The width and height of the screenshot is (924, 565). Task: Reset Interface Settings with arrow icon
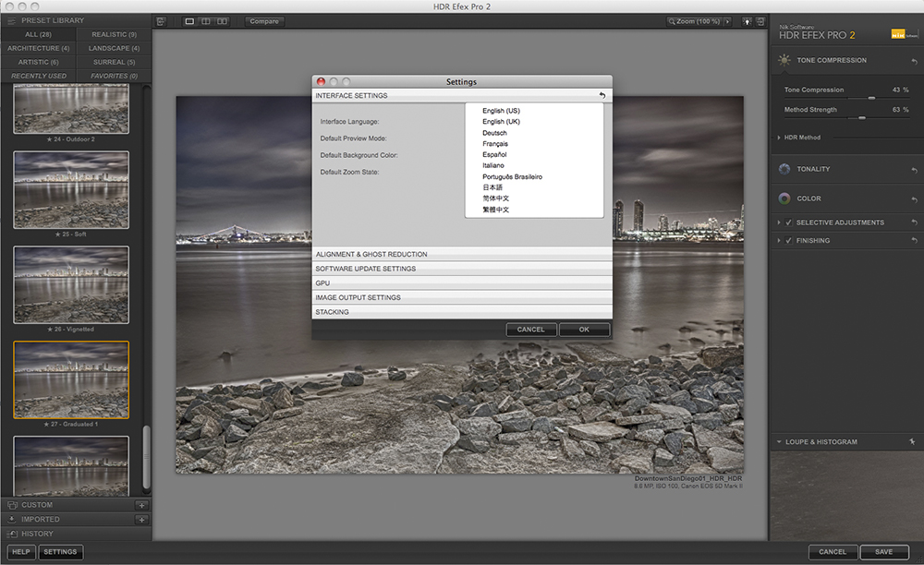(x=602, y=95)
